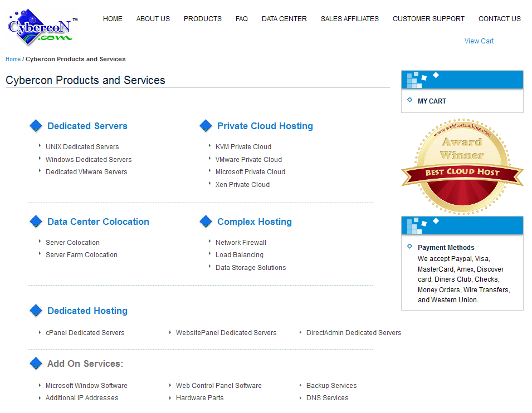Click blue diamond icon beside Private Cloud Hosting
532x413 pixels.
pos(206,126)
